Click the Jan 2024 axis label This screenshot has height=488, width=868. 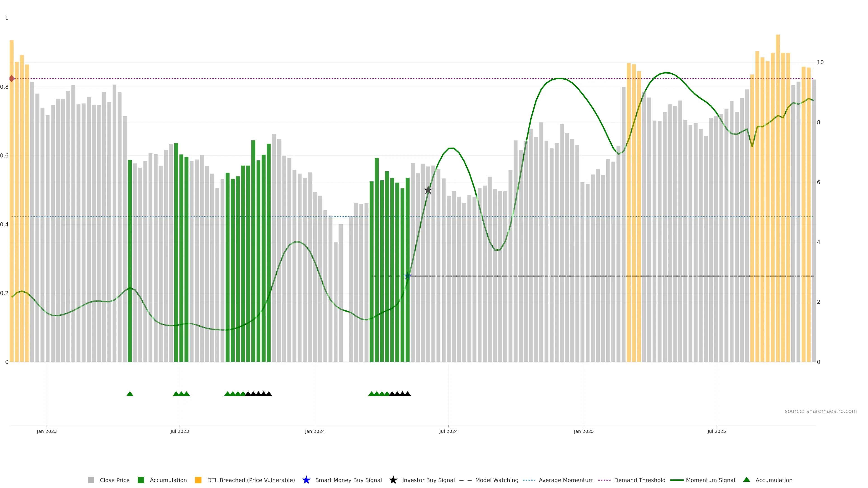tap(315, 431)
